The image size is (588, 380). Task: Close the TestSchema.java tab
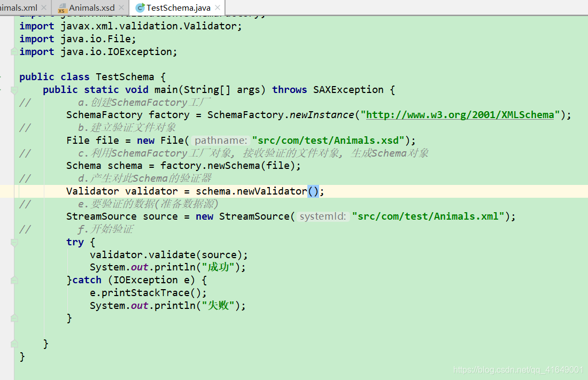218,7
